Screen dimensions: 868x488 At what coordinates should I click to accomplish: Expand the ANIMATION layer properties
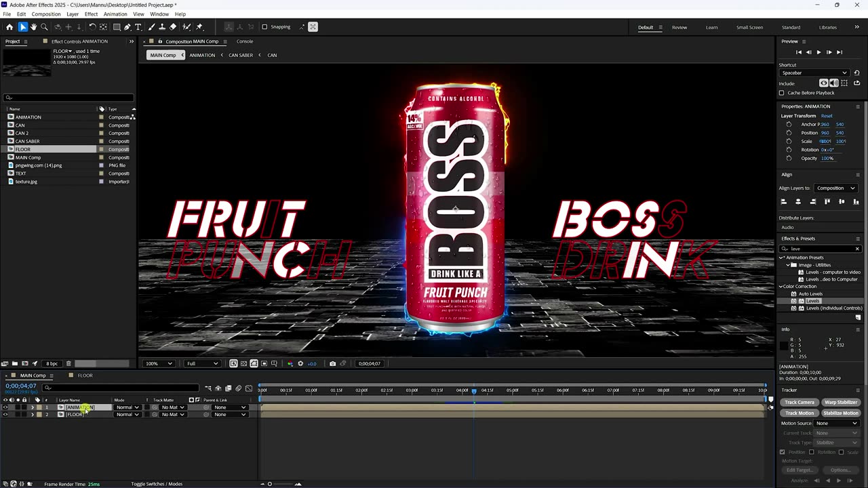(x=32, y=407)
